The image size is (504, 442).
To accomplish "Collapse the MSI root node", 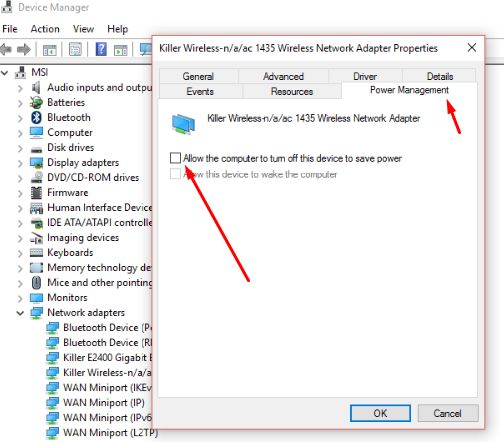I will pos(5,73).
